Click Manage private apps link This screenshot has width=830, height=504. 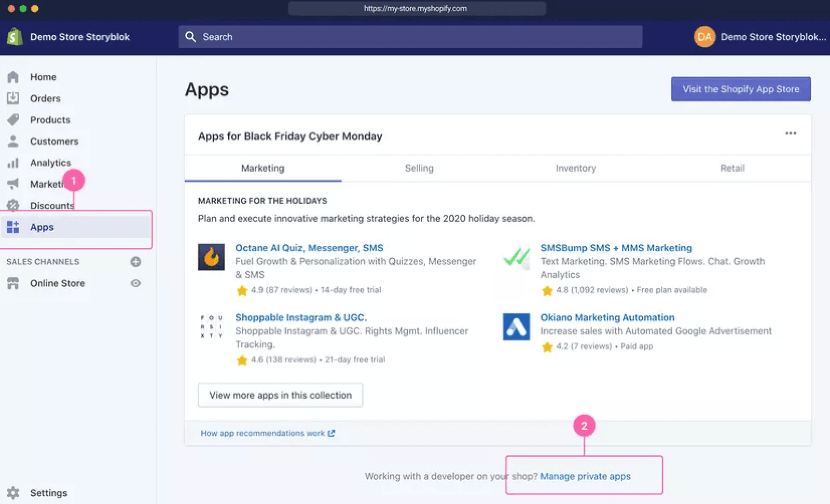[585, 476]
